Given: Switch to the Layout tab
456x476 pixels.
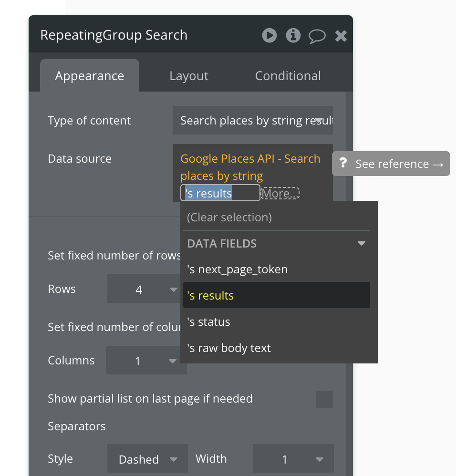Looking at the screenshot, I should (x=189, y=76).
